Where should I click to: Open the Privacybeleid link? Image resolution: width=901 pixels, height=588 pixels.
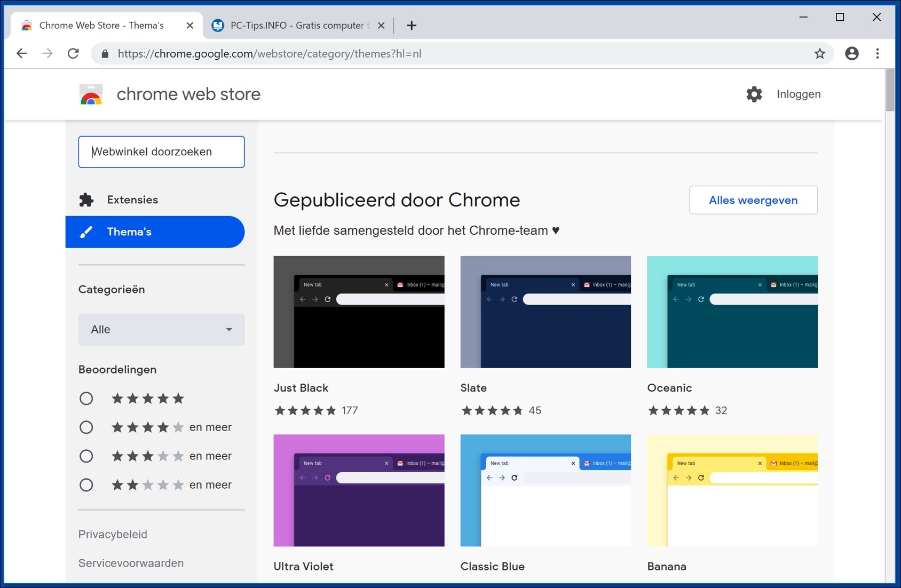coord(113,534)
